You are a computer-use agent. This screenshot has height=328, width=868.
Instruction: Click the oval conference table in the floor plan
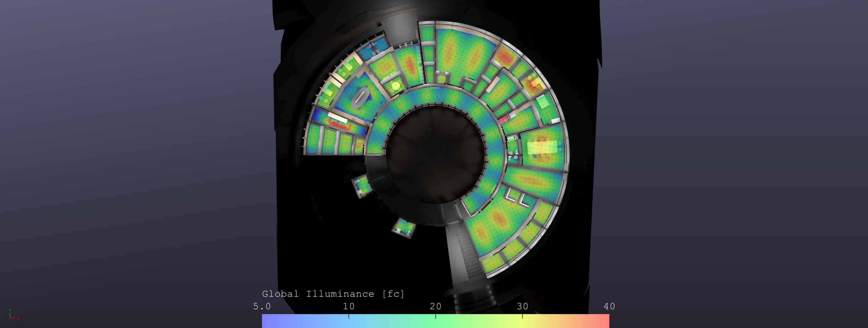tap(360, 97)
